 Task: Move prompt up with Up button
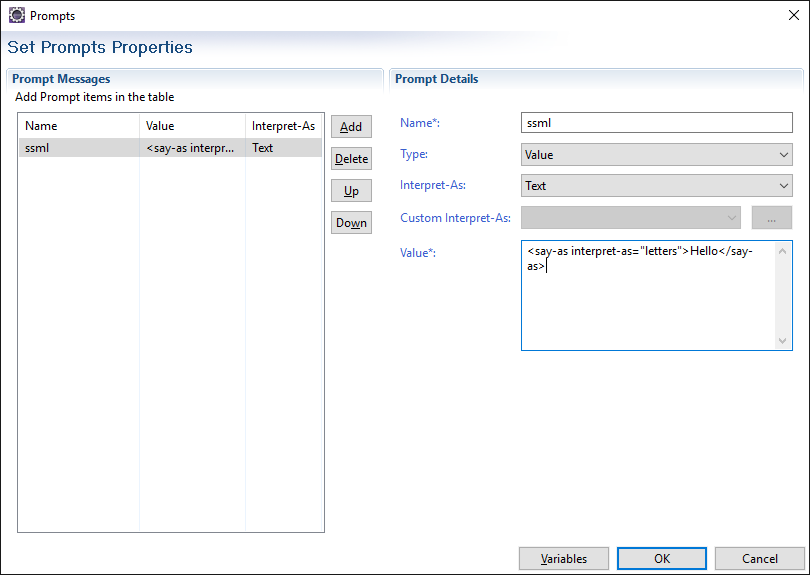tap(351, 191)
